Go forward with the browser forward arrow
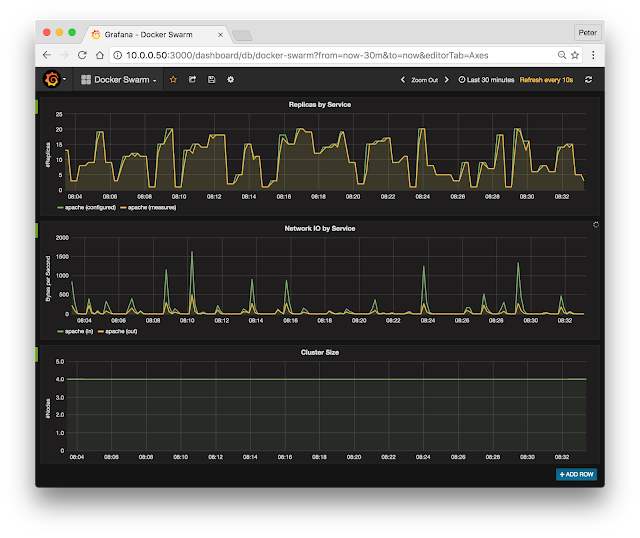This screenshot has width=640, height=538. tap(64, 55)
